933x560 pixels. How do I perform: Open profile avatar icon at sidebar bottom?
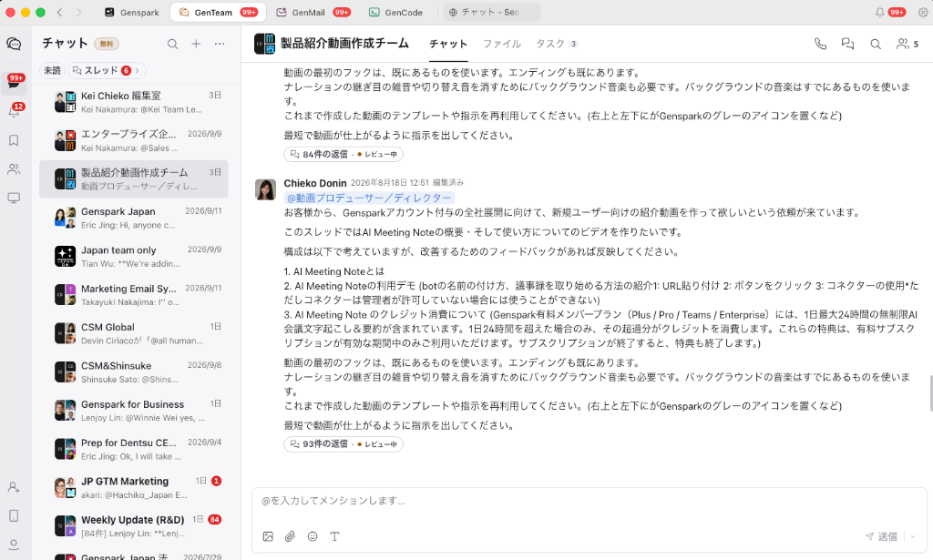click(14, 544)
